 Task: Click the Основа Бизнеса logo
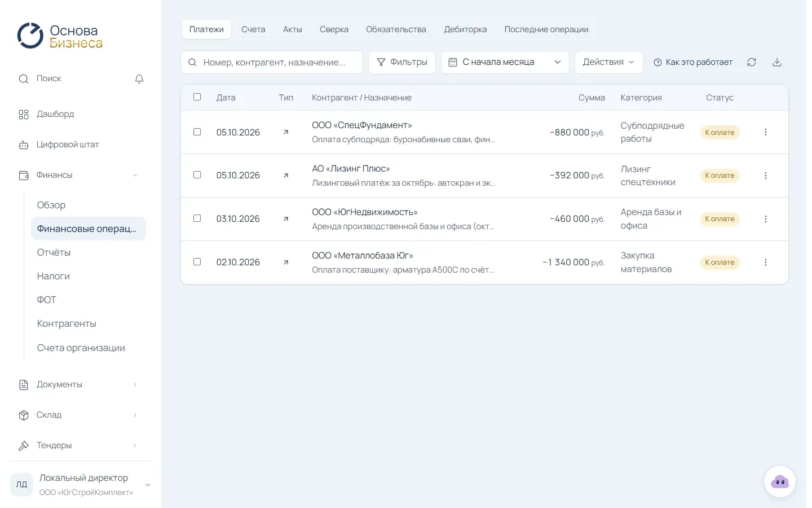coord(60,36)
